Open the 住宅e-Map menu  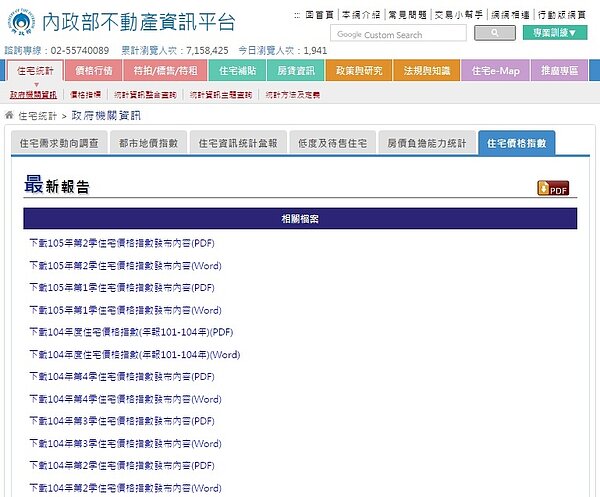(x=496, y=70)
